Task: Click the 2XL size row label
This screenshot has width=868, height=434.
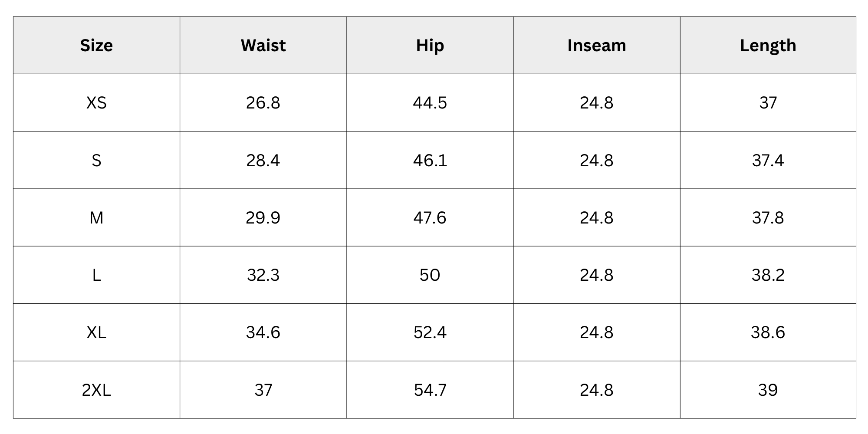Action: click(x=96, y=390)
